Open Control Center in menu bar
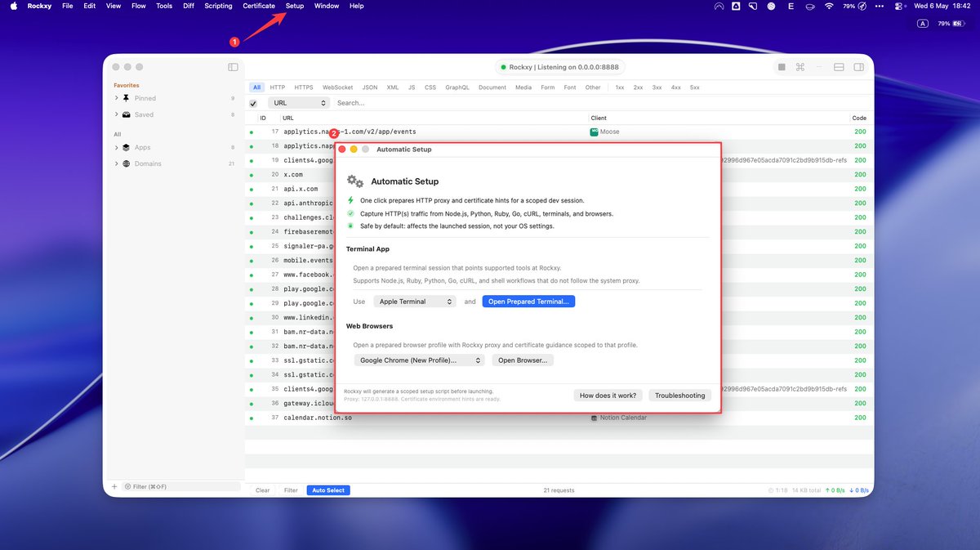This screenshot has width=980, height=550. (900, 6)
